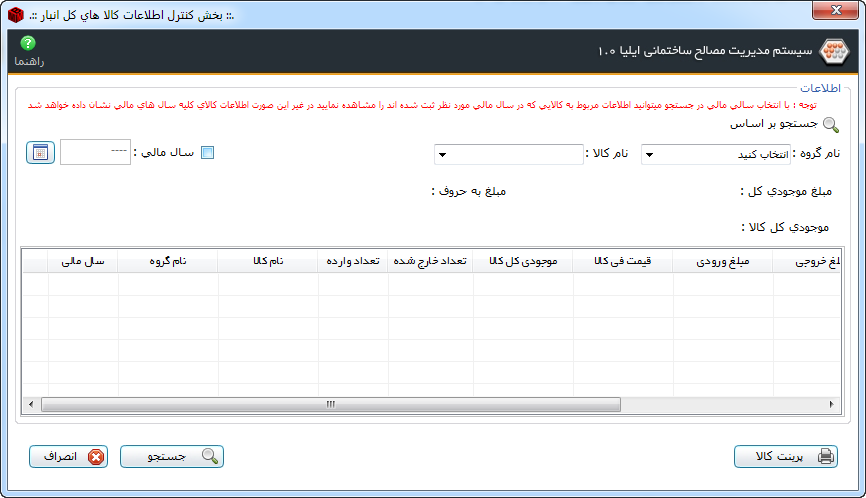Select the نام کالا column header
This screenshot has width=866, height=498.
(268, 261)
